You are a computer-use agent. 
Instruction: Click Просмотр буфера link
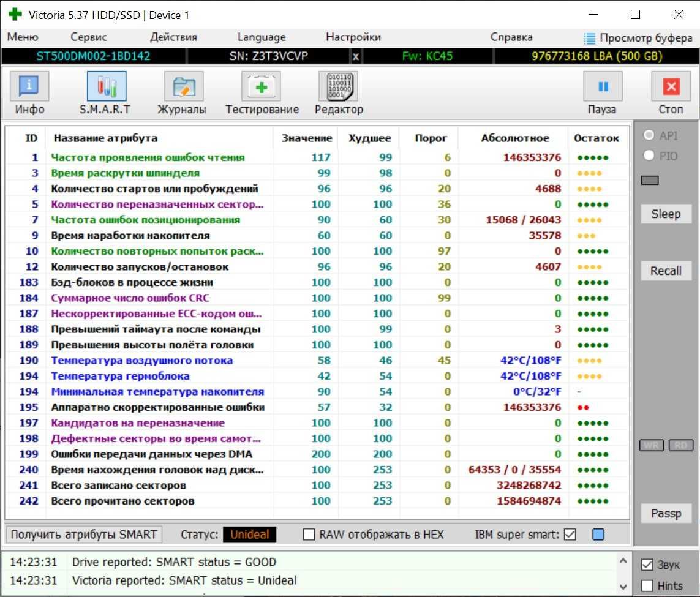tap(645, 39)
